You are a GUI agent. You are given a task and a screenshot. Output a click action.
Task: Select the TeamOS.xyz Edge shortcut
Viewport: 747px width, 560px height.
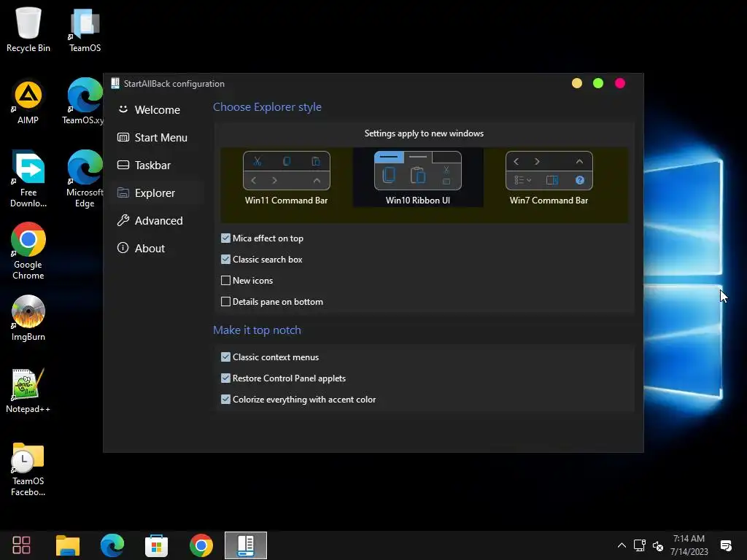coord(84,102)
